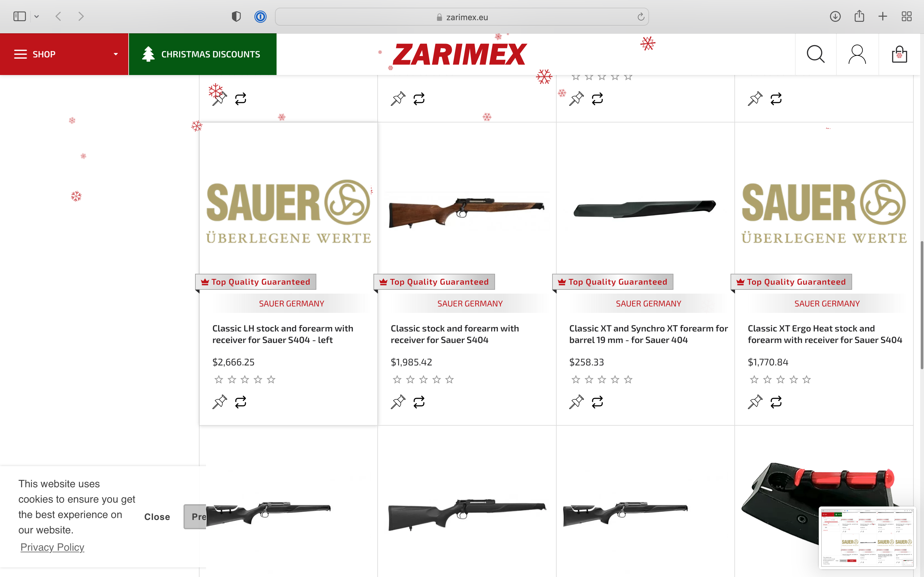The height and width of the screenshot is (577, 924).
Task: Compare Classic XT Ergo Heat stock
Action: click(x=776, y=402)
